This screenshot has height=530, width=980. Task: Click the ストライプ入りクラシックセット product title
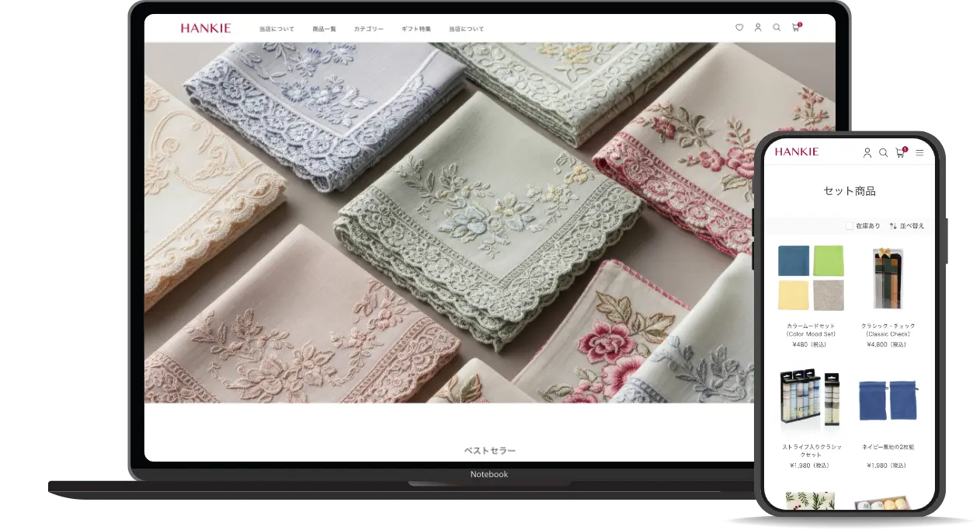pos(811,451)
